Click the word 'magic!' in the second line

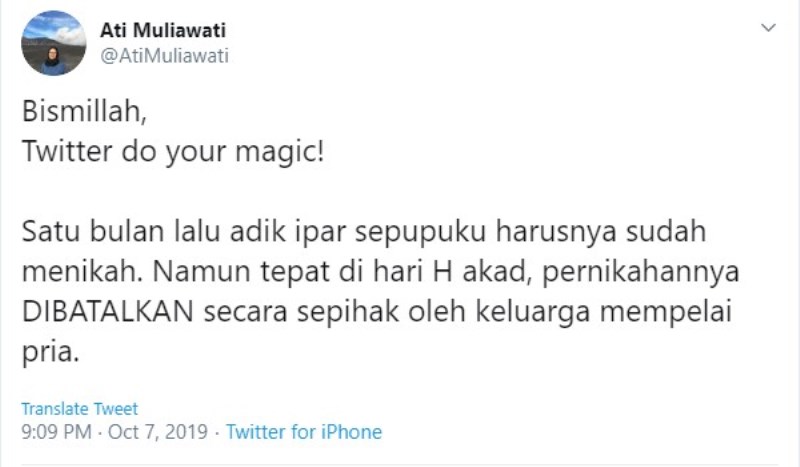280,152
